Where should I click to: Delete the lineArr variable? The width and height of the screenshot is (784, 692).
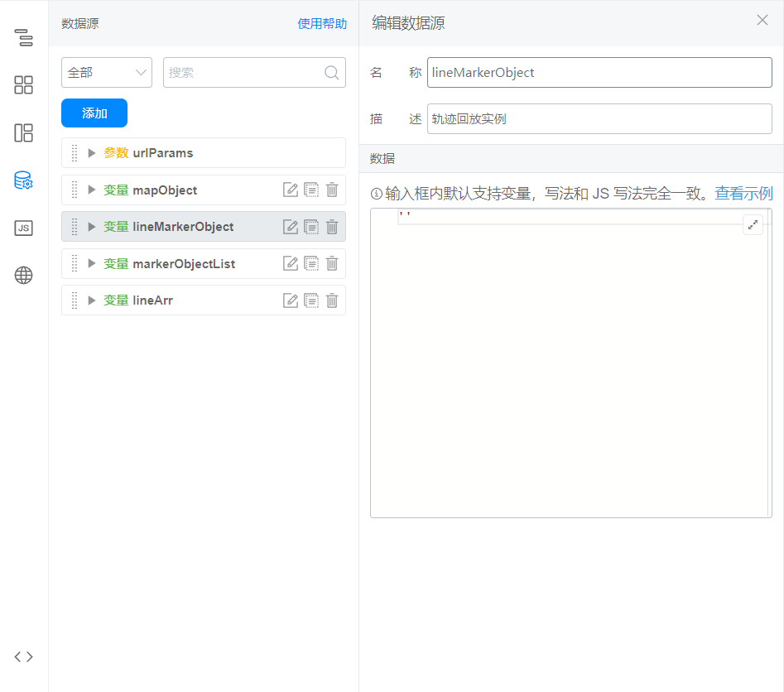coord(332,300)
